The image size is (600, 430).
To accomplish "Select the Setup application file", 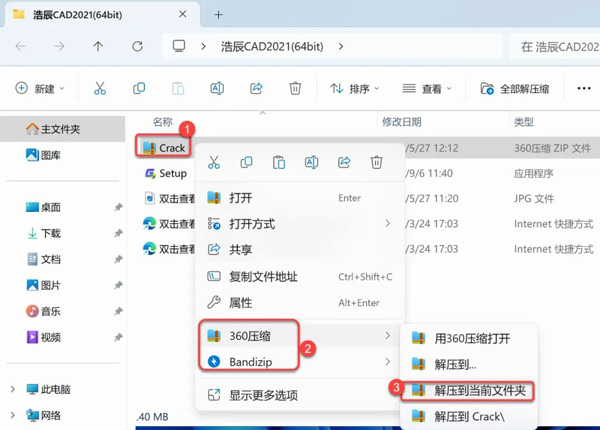I will (x=165, y=173).
